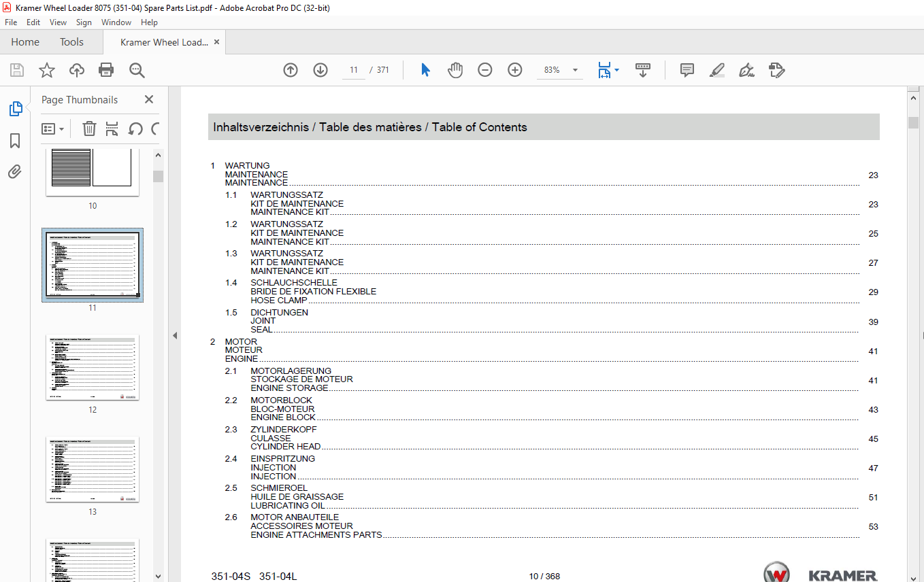Click 2.6 MOTOR ANBAUTEILE contents entry
The image size is (924, 582).
(x=552, y=526)
